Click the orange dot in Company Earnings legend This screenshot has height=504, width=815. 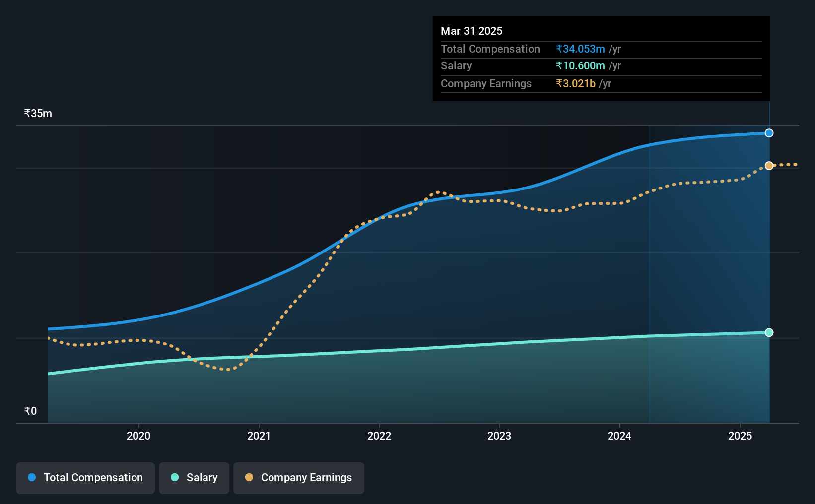pyautogui.click(x=249, y=477)
